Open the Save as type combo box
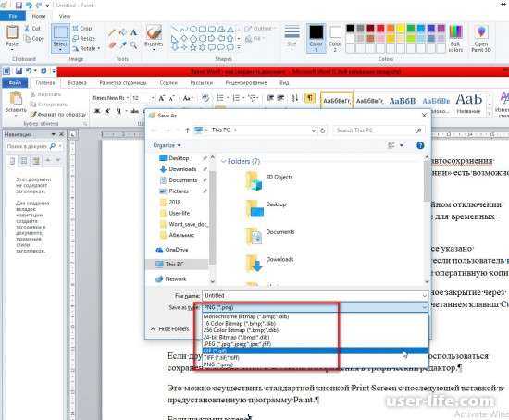 tap(316, 307)
